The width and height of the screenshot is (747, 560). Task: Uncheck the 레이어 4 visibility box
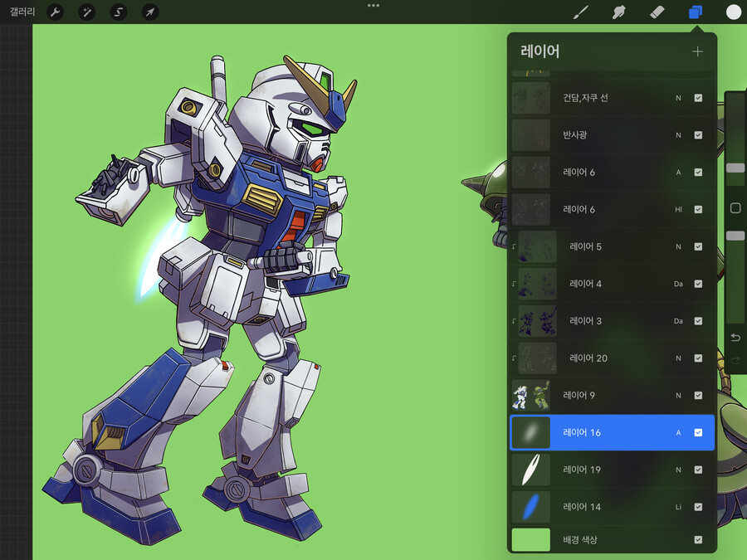tap(698, 284)
